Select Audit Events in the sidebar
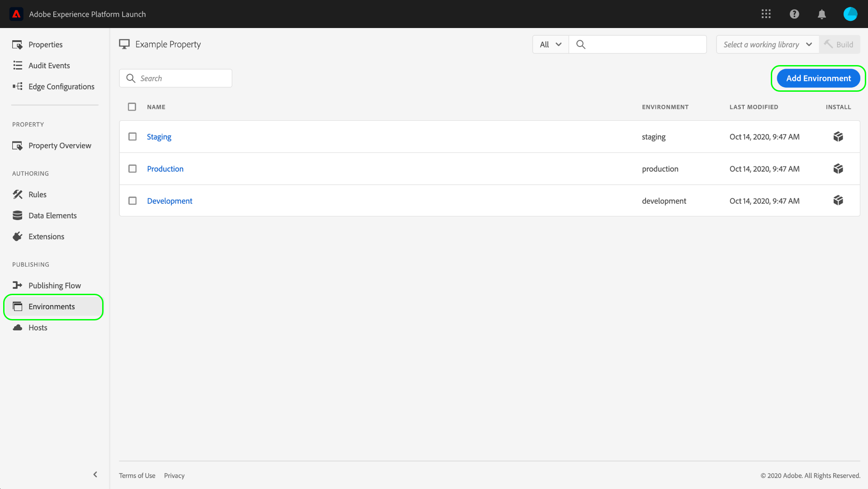 pos(49,65)
